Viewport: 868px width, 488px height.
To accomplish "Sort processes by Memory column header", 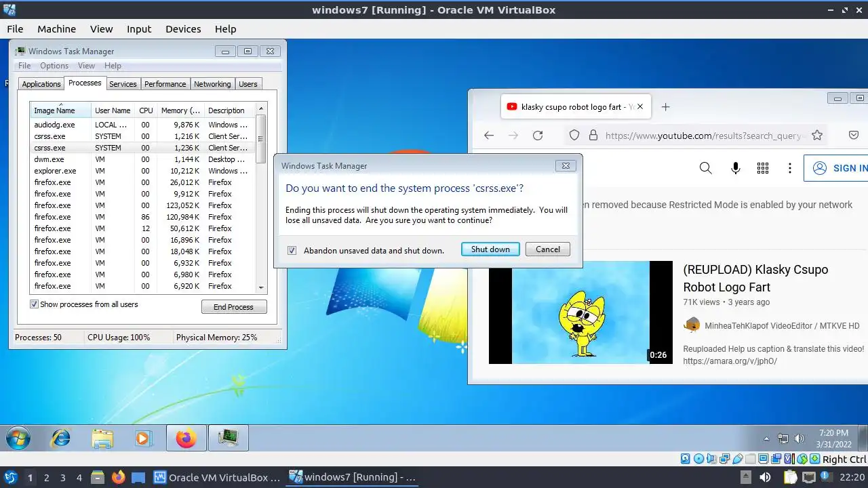I will (x=180, y=110).
